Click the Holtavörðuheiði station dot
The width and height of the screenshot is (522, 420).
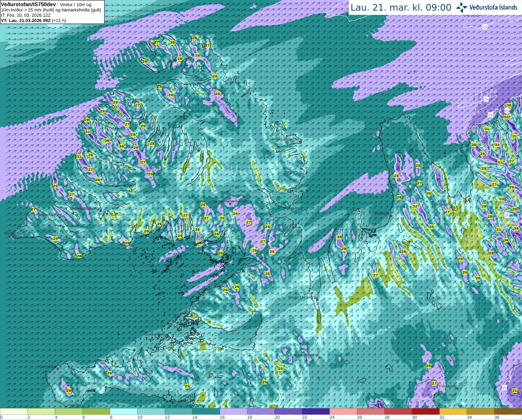click(x=319, y=358)
